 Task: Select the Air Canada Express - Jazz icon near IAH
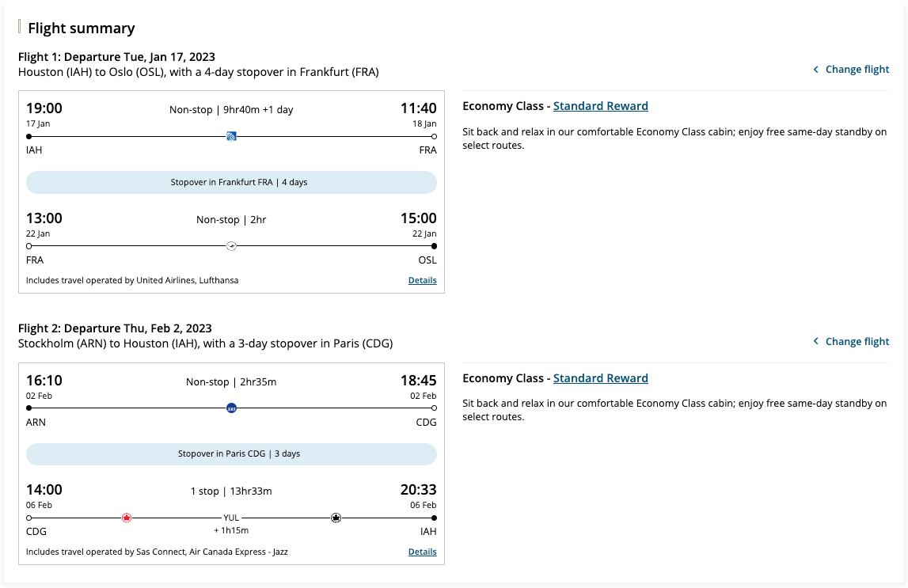tap(336, 517)
